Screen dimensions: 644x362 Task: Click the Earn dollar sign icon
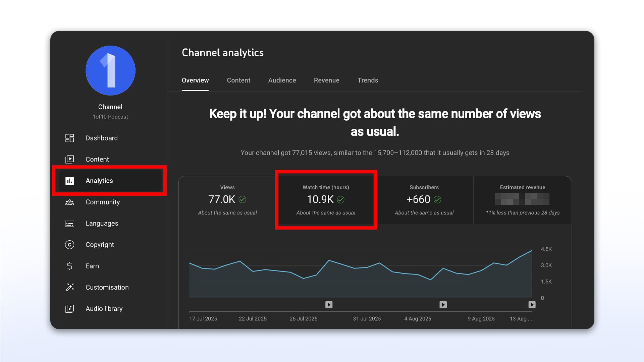(69, 266)
